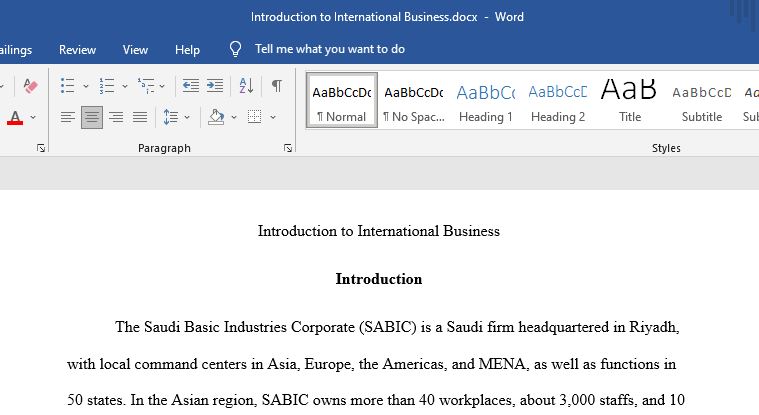Create a multilevel list

click(146, 86)
